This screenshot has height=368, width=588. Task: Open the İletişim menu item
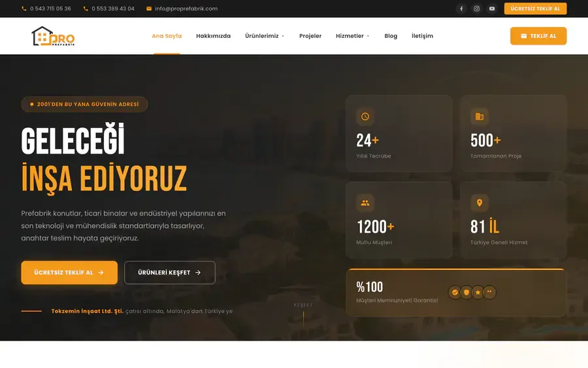422,36
